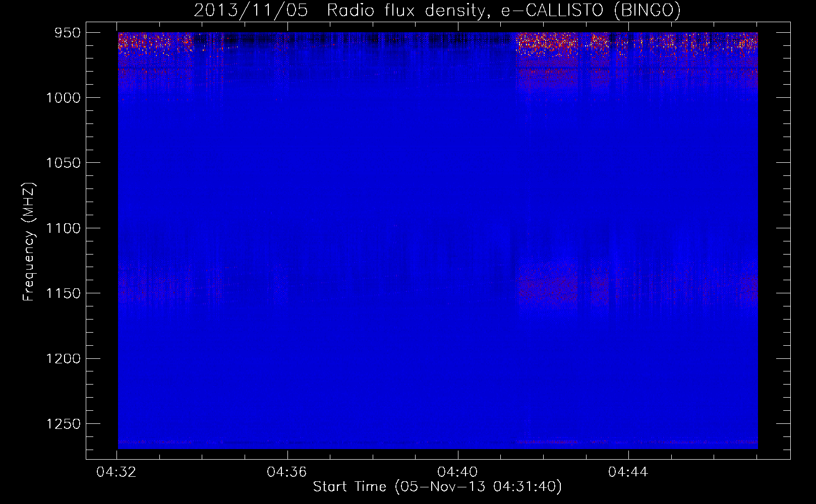
Task: Click the 04:36 time tick label
Action: pyautogui.click(x=287, y=472)
